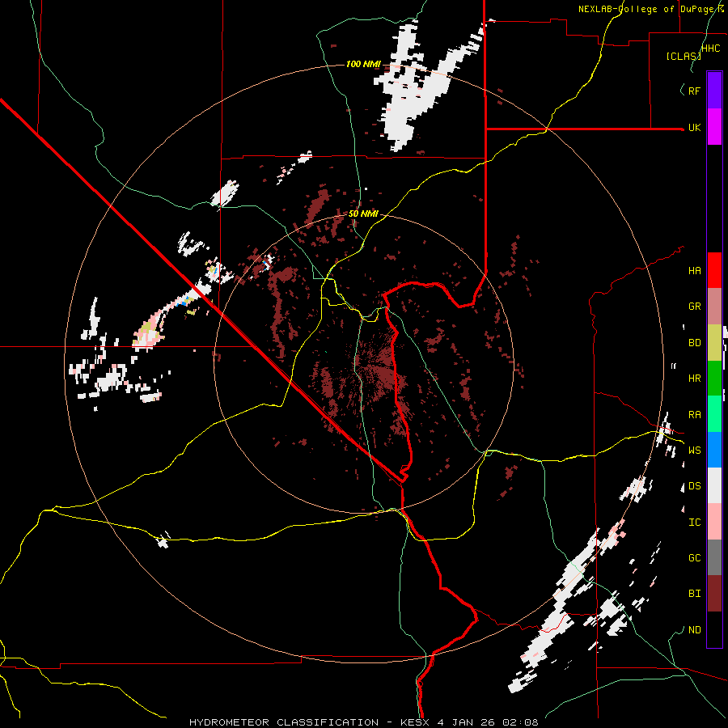Click the HHC product code label
The height and width of the screenshot is (728, 728).
710,49
